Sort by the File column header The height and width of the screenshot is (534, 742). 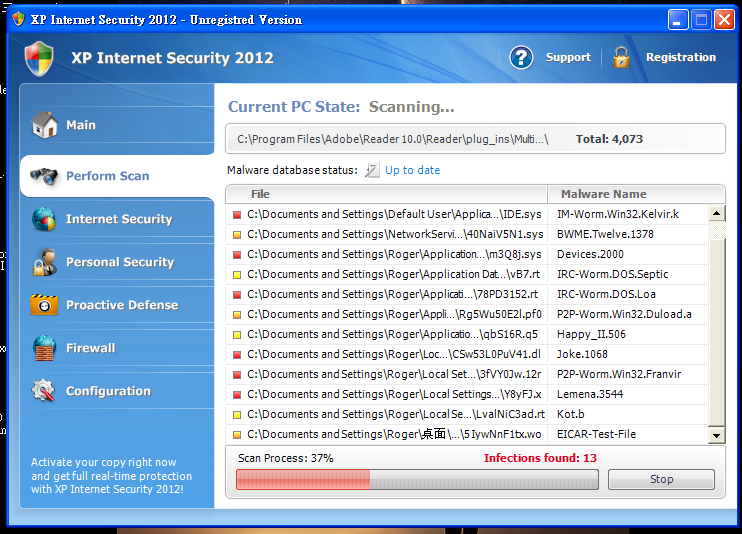tap(387, 194)
